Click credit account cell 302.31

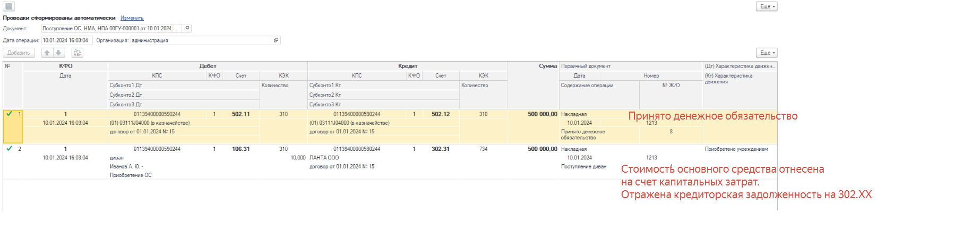pyautogui.click(x=440, y=149)
